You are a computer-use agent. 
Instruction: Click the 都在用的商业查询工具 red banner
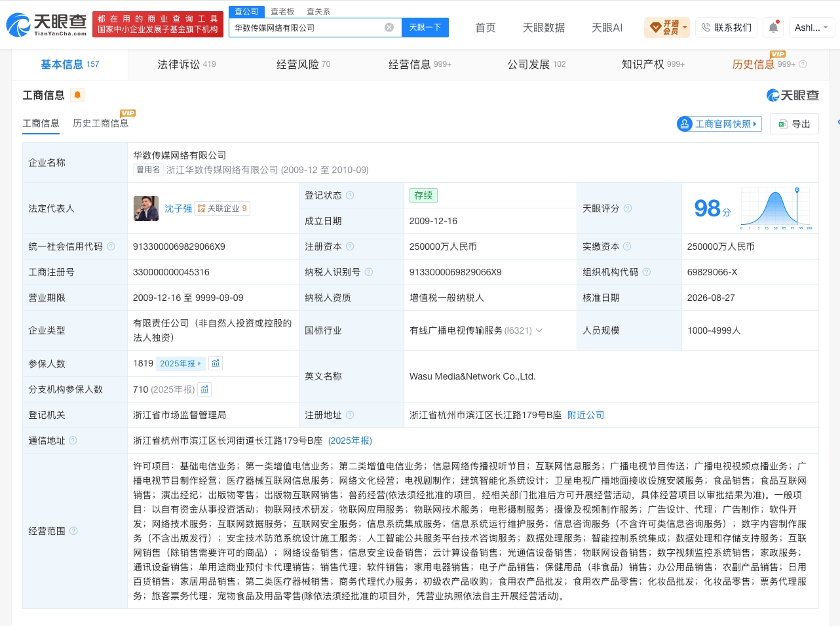(x=158, y=24)
